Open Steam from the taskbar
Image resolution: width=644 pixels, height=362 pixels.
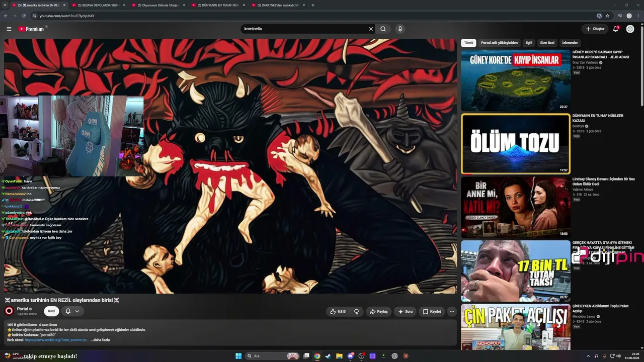[328, 356]
